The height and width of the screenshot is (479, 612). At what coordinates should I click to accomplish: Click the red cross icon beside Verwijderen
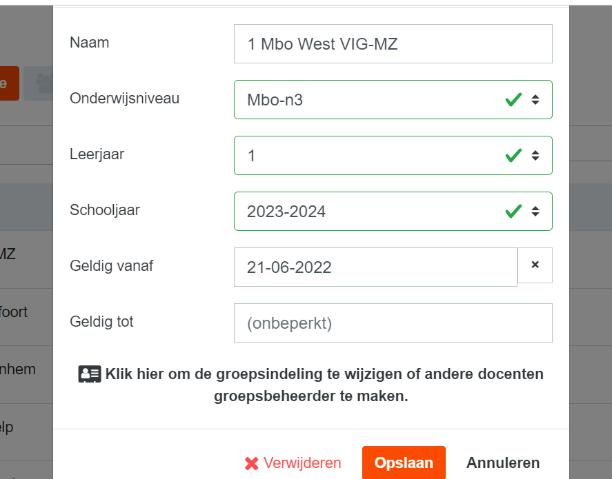[251, 463]
